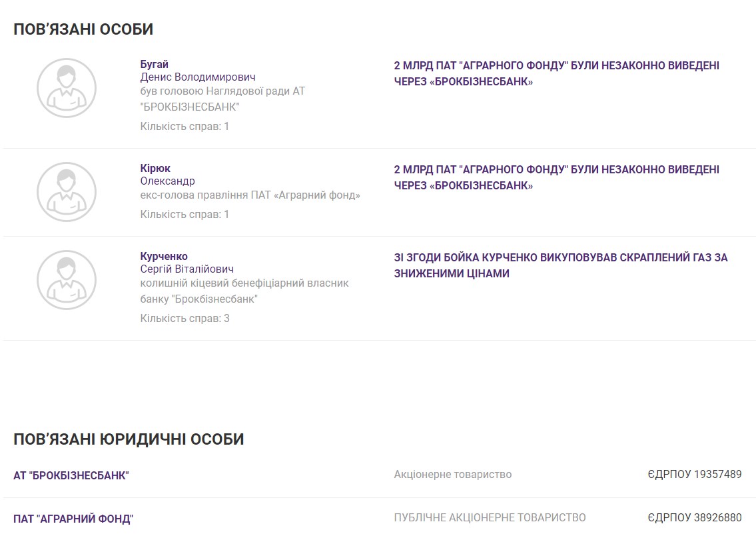This screenshot has width=756, height=534.
Task: Open the ПАТ "АГРАРНИЙ ФОНД" legal entity link
Action: click(x=73, y=518)
